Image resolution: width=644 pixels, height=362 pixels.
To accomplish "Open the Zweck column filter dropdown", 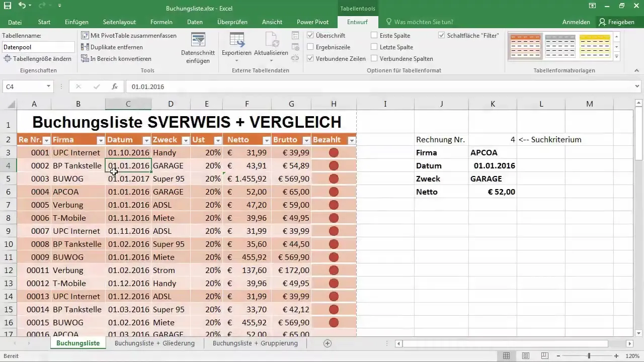I will click(186, 141).
